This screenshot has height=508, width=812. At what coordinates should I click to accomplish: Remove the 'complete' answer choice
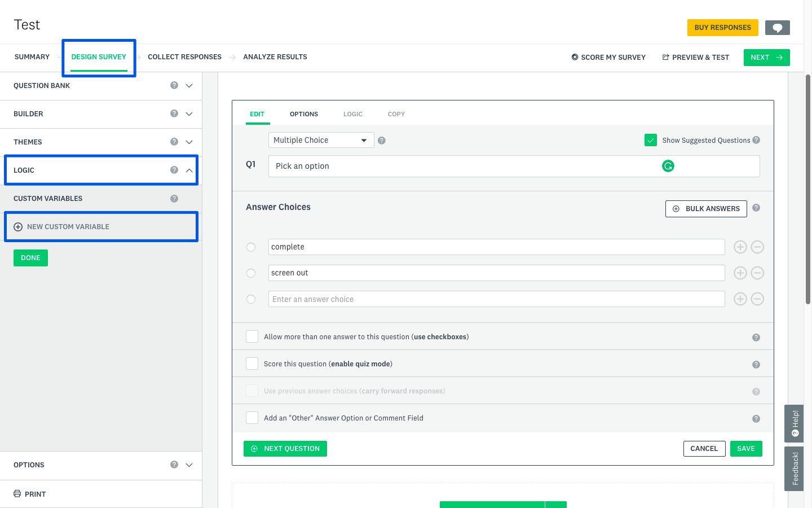pyautogui.click(x=757, y=247)
